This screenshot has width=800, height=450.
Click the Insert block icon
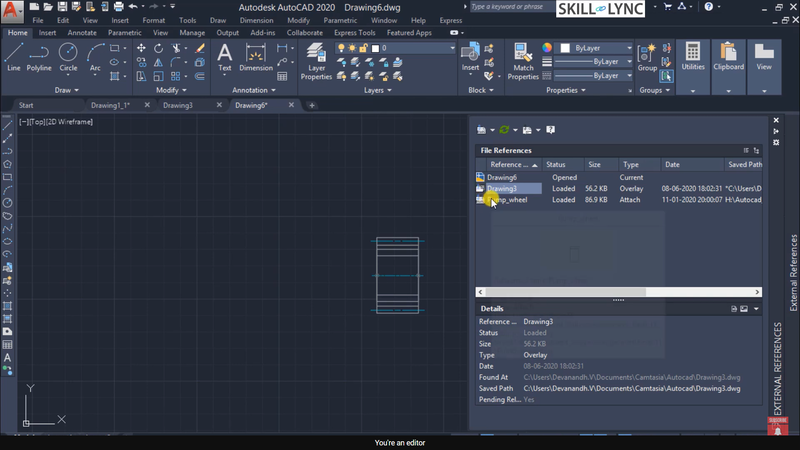click(x=471, y=54)
